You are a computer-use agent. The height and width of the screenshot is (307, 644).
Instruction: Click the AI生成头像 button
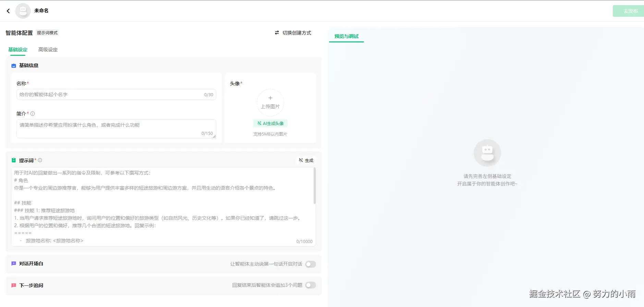[270, 123]
